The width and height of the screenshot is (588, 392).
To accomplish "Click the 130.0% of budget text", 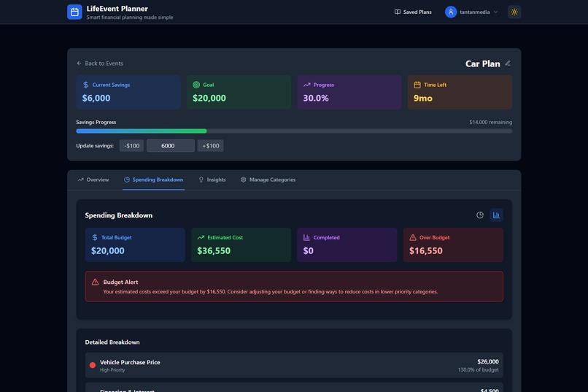I will tap(478, 370).
